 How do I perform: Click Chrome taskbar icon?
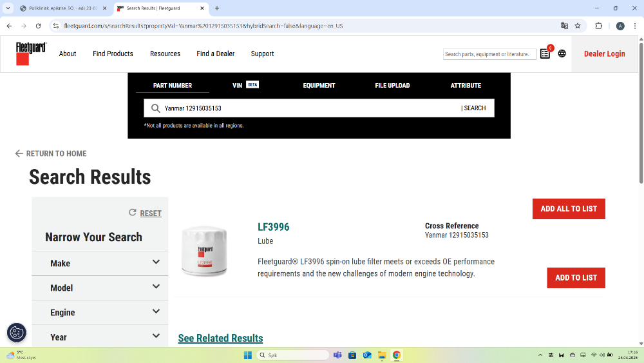point(397,355)
